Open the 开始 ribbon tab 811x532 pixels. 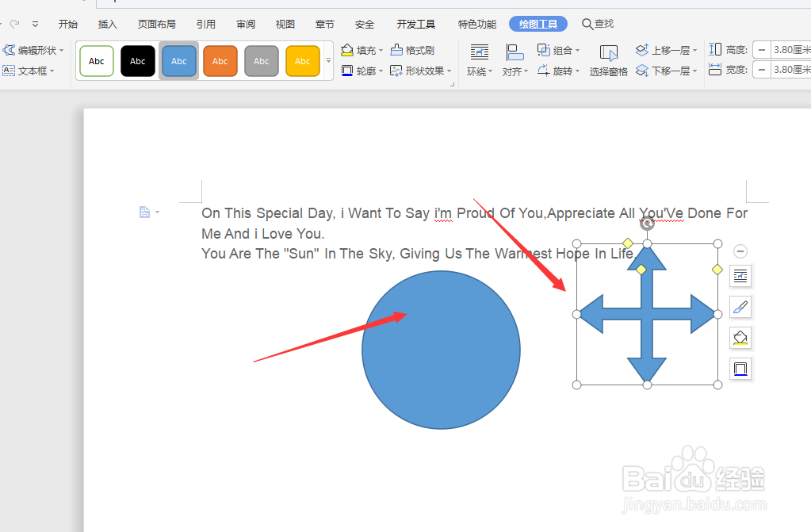point(67,24)
